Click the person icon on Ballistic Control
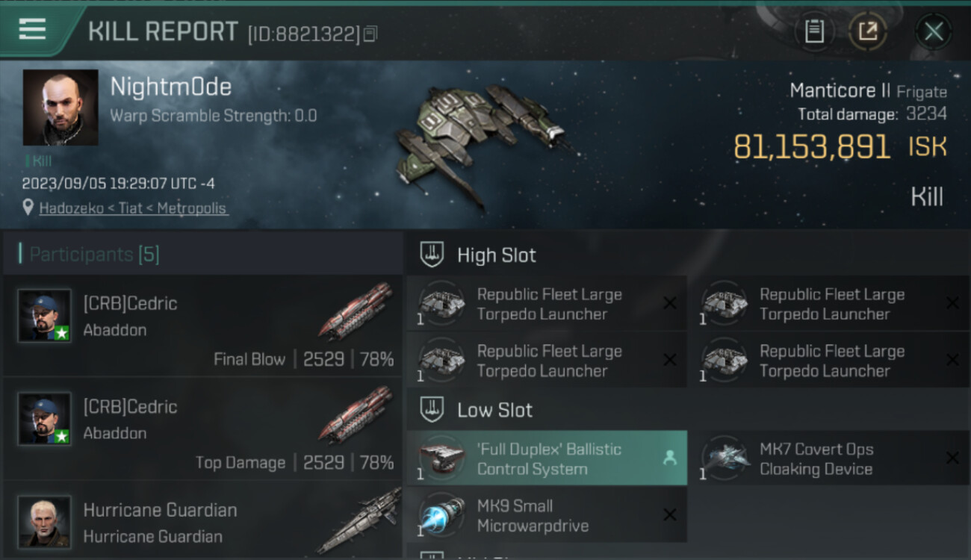 click(x=669, y=458)
